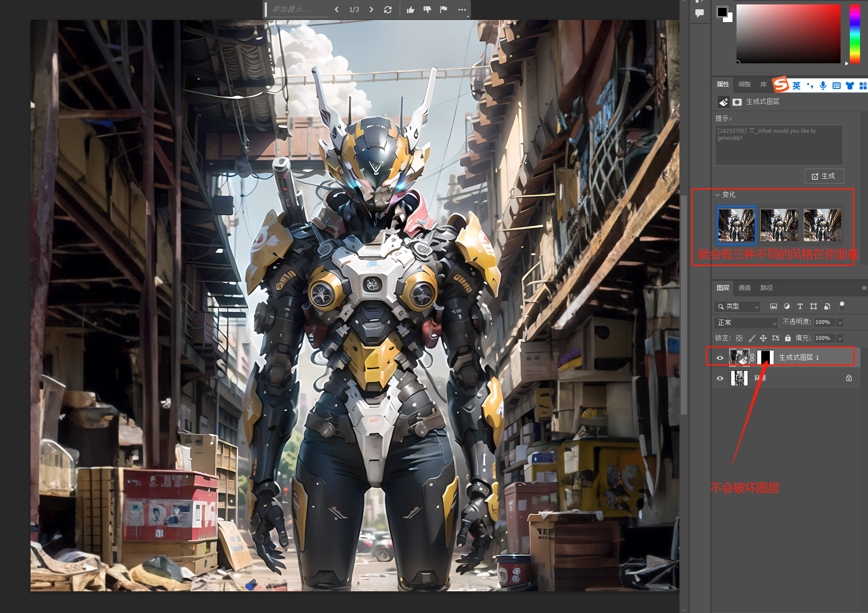The width and height of the screenshot is (868, 613).
Task: Open the Layers panel menu icon
Action: tap(864, 288)
